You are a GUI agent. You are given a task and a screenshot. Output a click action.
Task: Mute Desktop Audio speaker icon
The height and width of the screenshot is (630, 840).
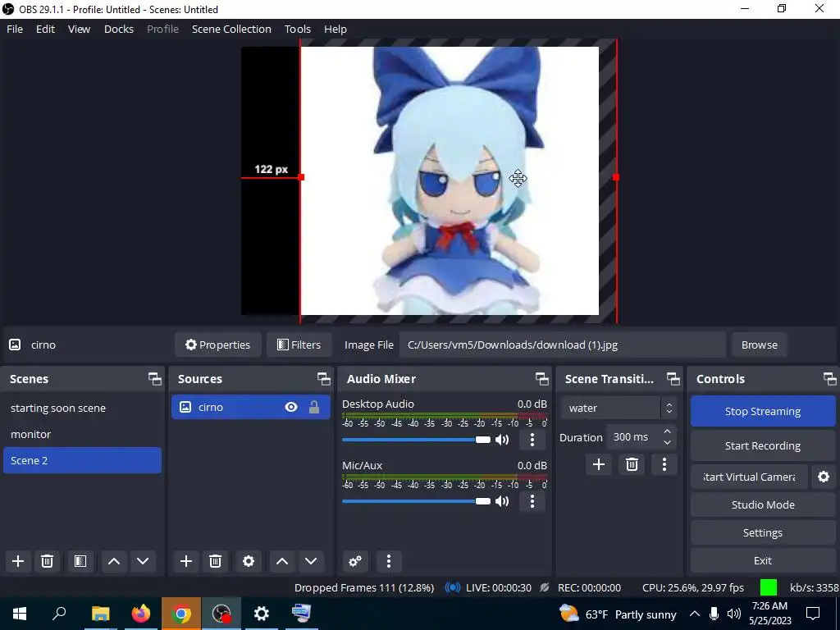point(502,440)
